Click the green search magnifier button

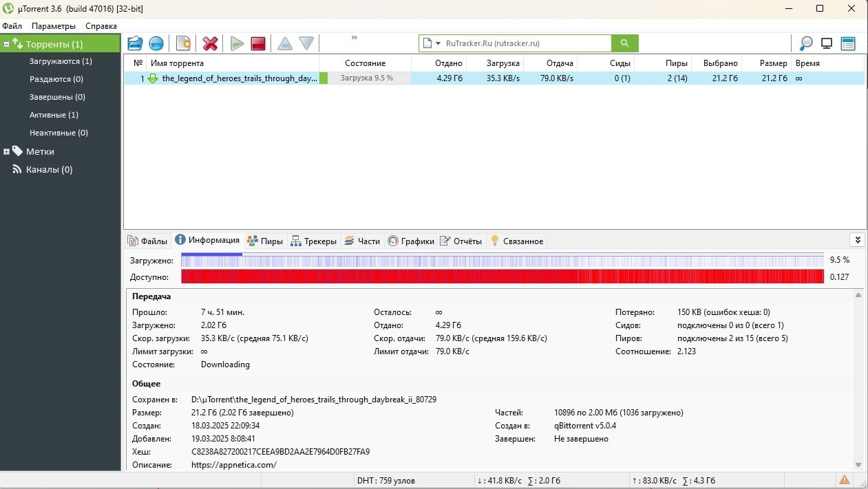tap(624, 43)
